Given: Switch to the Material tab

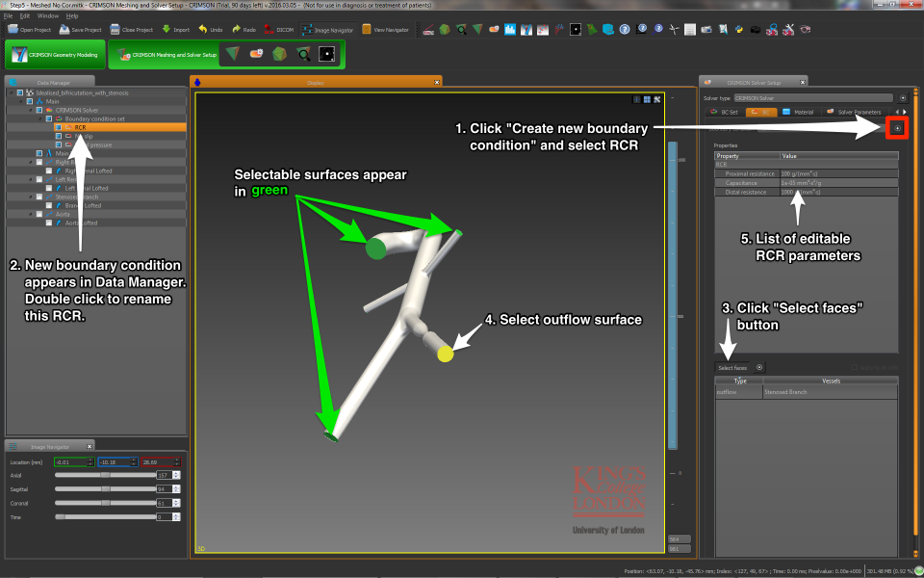Looking at the screenshot, I should (798, 112).
